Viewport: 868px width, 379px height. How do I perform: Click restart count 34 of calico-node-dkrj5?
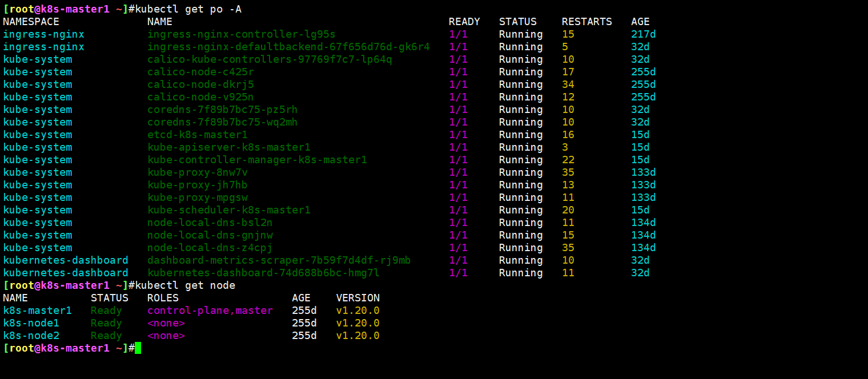tap(568, 84)
